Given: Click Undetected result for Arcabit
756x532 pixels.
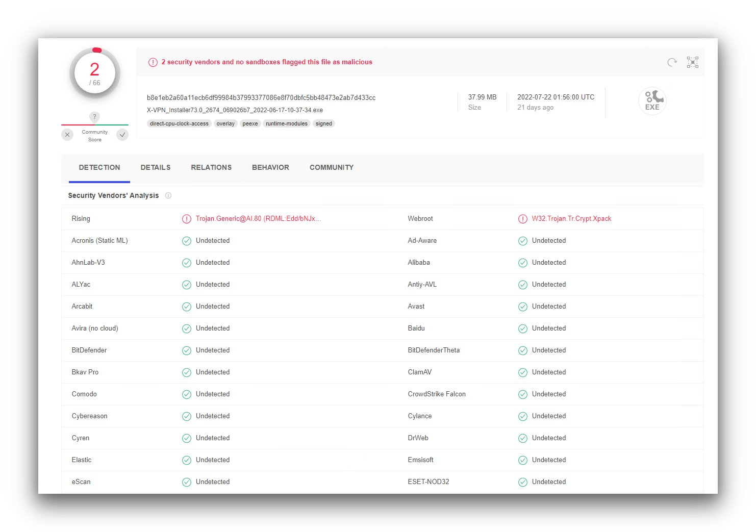Looking at the screenshot, I should pos(213,306).
